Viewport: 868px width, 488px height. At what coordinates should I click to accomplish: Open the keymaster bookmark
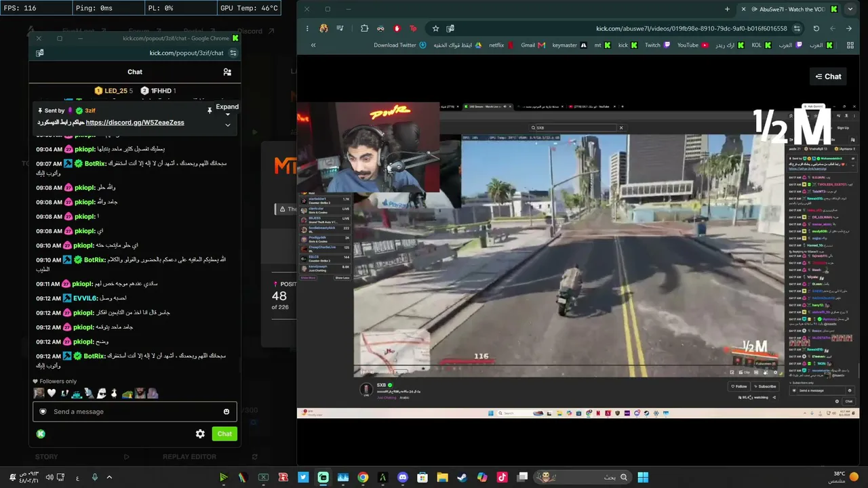pos(570,45)
